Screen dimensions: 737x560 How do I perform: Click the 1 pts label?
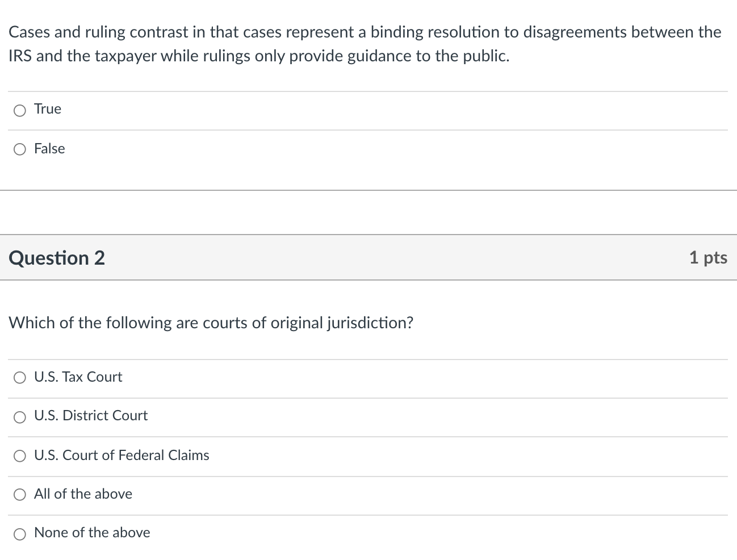708,257
